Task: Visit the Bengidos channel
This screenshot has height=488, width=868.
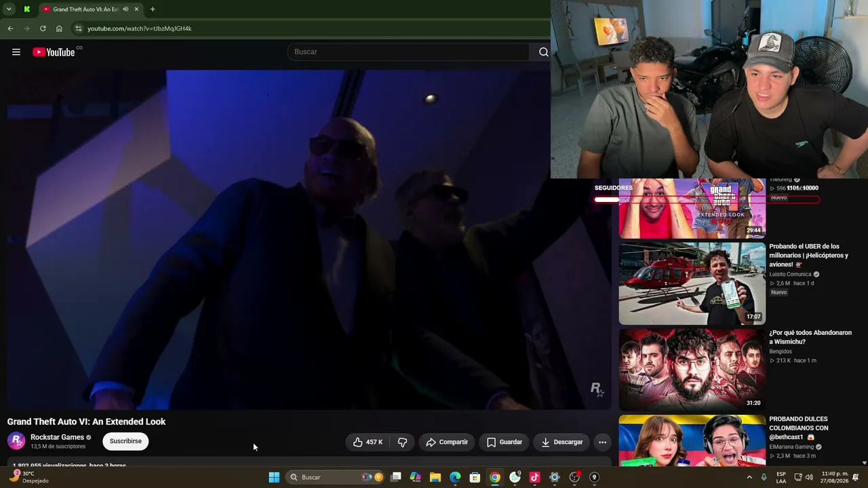Action: [x=781, y=352]
